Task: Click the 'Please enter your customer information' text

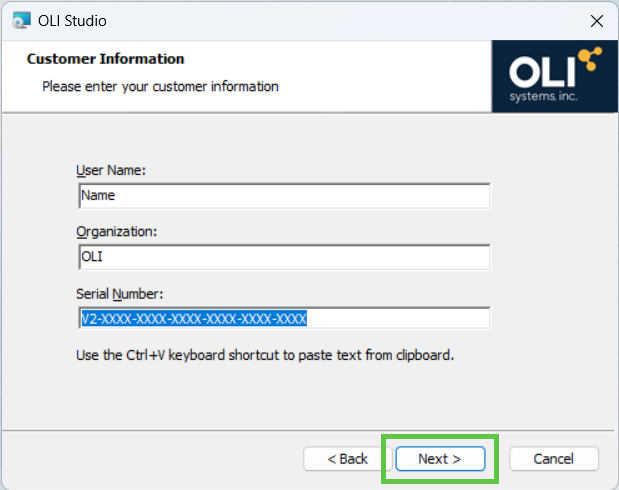Action: 160,86
